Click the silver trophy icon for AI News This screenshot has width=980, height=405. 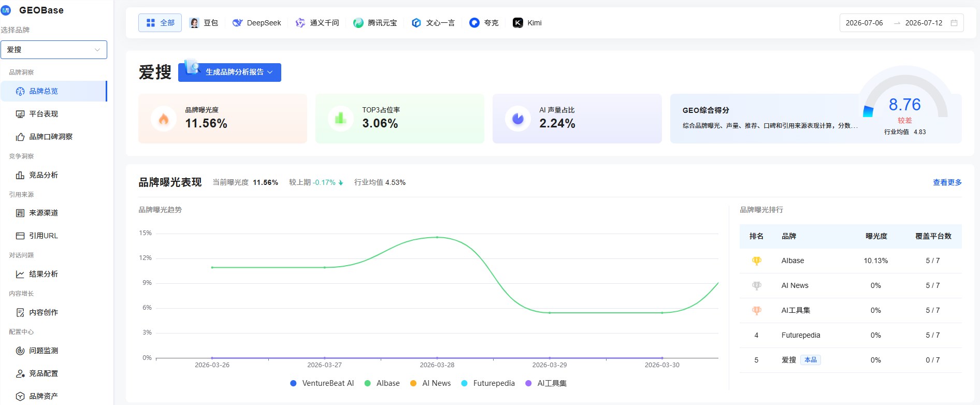[756, 285]
